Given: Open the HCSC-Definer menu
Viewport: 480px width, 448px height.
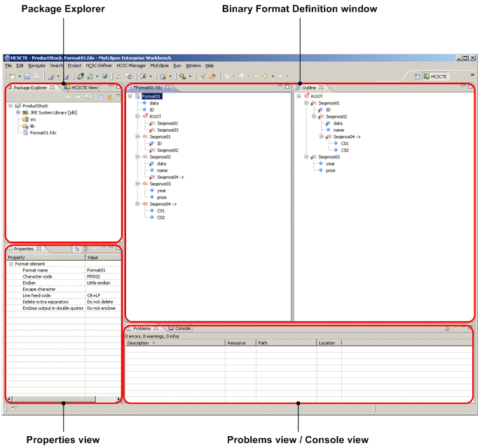Looking at the screenshot, I should point(99,65).
